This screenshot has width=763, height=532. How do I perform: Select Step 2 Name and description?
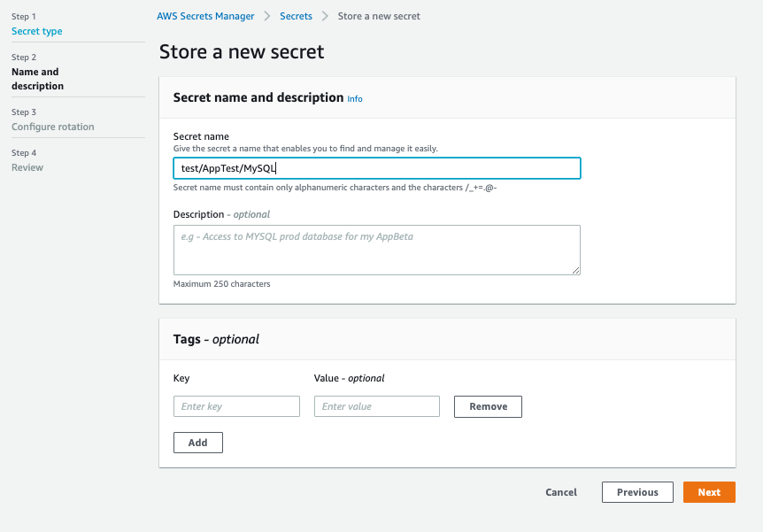(x=37, y=79)
